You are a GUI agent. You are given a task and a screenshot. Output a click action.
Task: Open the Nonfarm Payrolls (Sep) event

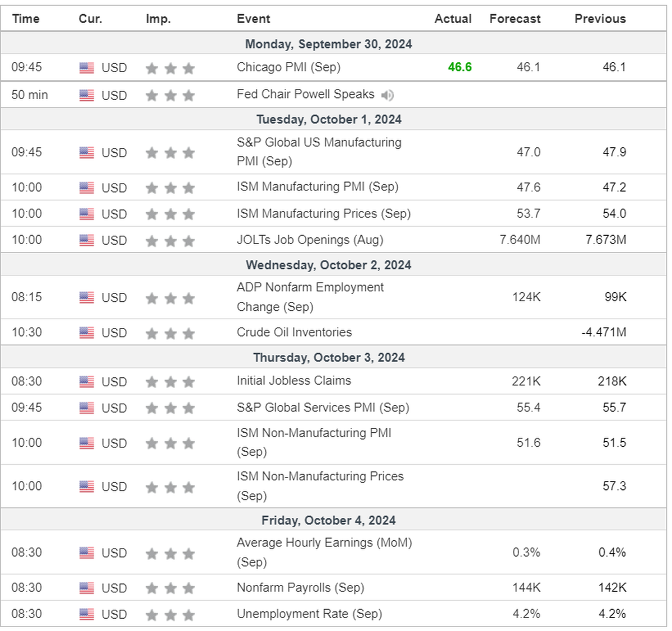pyautogui.click(x=300, y=587)
